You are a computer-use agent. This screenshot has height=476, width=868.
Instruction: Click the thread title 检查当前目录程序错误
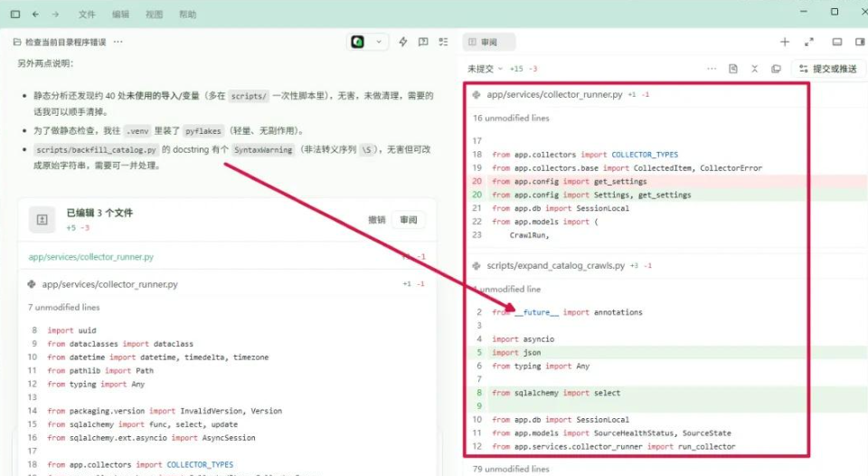[x=65, y=43]
